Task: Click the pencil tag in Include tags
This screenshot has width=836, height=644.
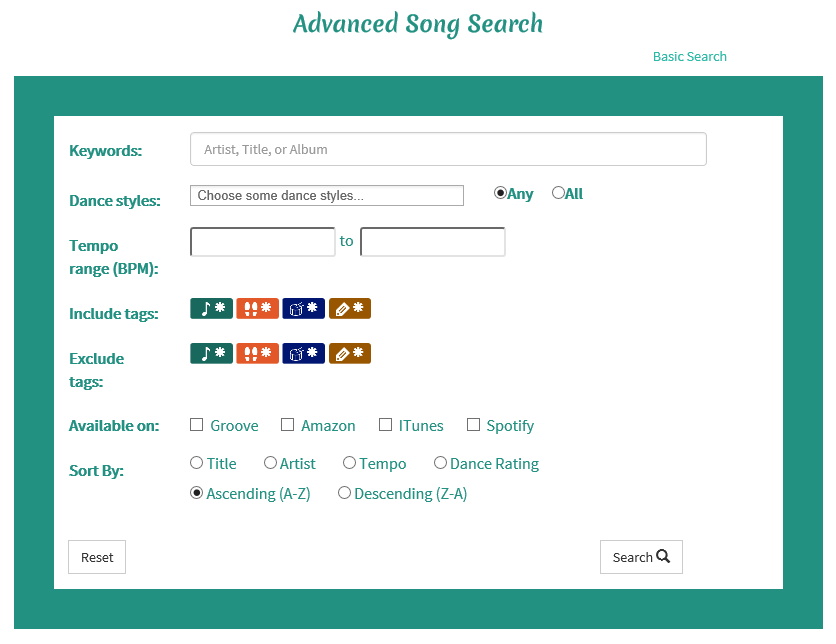Action: 349,309
